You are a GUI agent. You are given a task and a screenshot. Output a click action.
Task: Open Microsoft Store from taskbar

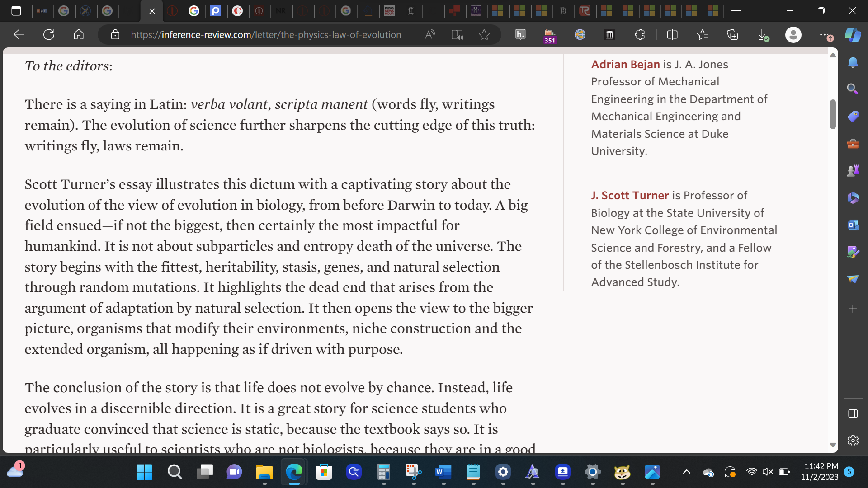tap(324, 472)
